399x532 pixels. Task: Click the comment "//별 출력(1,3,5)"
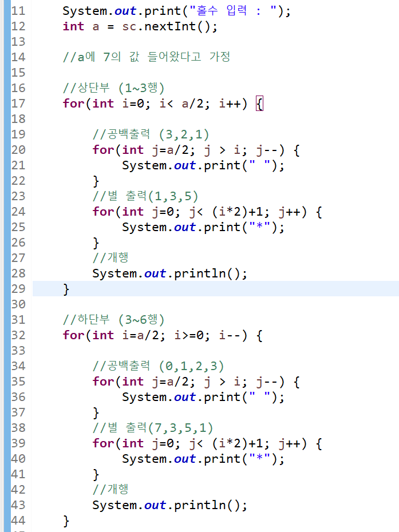click(x=145, y=196)
